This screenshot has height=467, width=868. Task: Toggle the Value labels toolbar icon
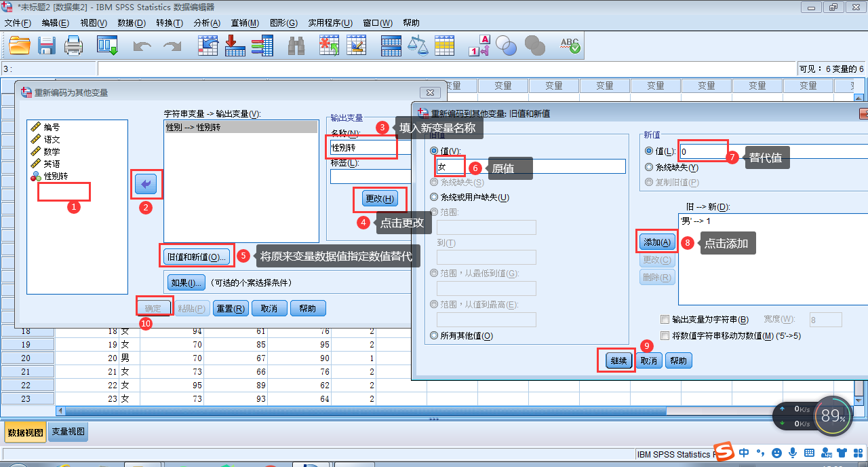479,45
